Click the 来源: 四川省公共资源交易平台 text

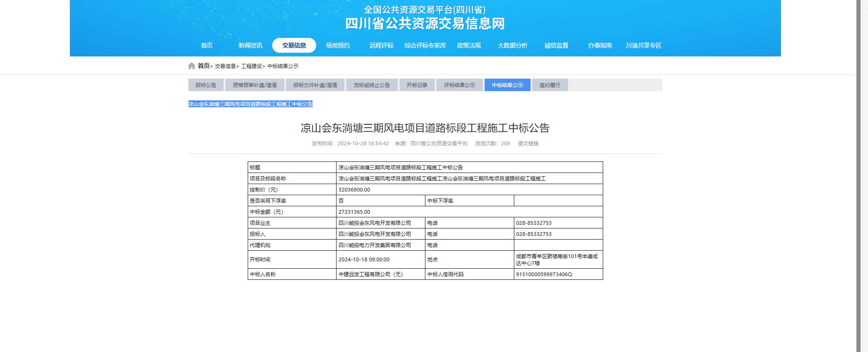(431, 143)
